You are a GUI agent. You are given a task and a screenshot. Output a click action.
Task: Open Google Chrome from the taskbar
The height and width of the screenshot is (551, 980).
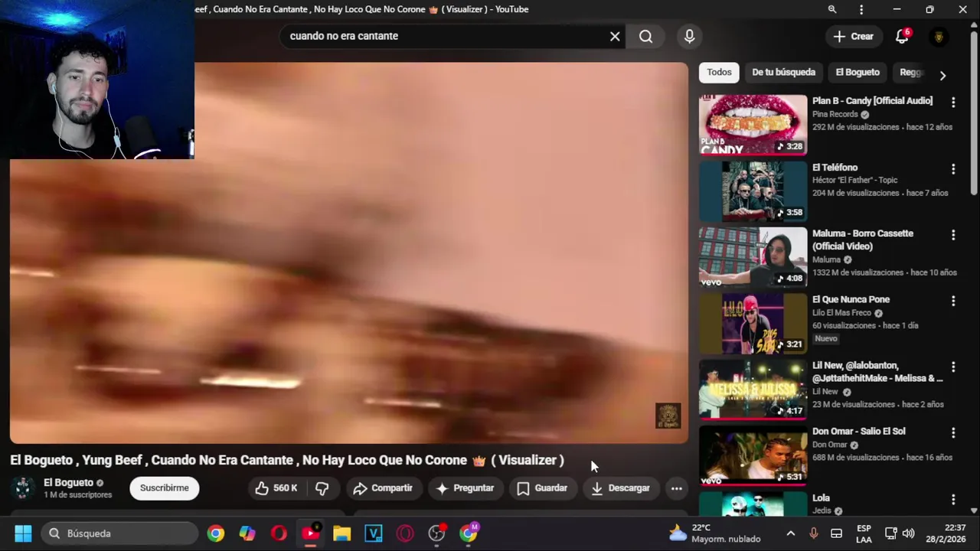point(216,533)
